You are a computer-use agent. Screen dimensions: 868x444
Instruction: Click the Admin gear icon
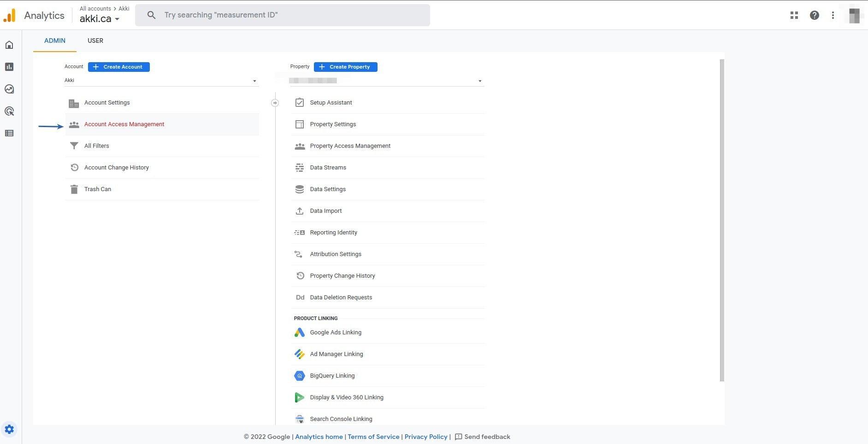point(9,429)
